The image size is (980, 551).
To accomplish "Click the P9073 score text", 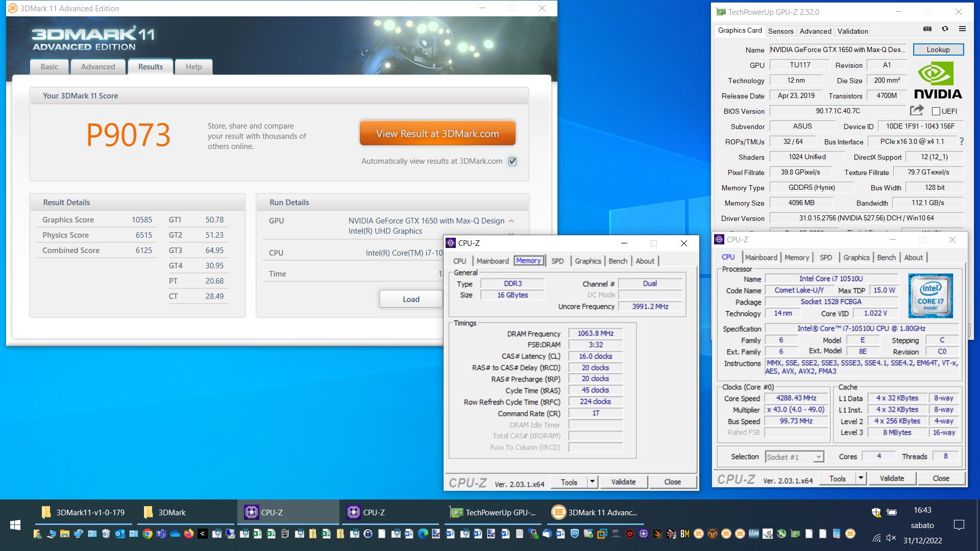I will 128,135.
